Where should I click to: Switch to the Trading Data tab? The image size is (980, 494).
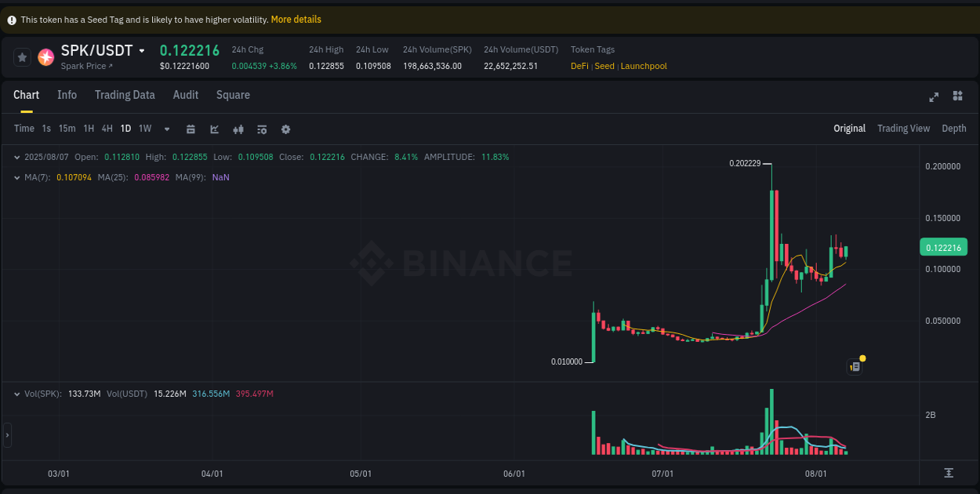(125, 95)
